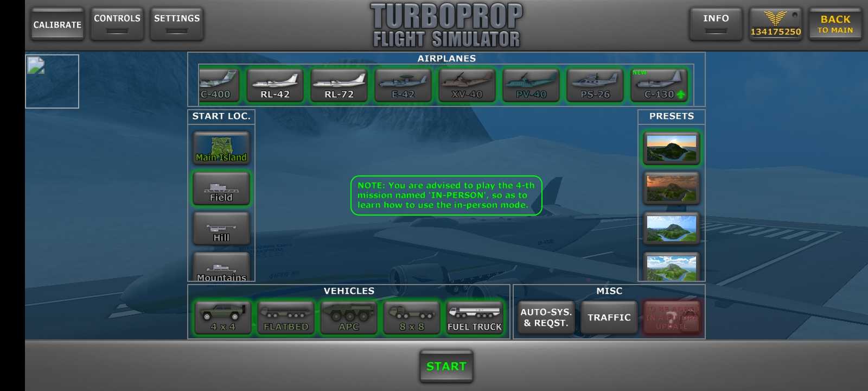Pick the E-42 radar airplane
Screen dimensions: 868x391
pyautogui.click(x=403, y=85)
